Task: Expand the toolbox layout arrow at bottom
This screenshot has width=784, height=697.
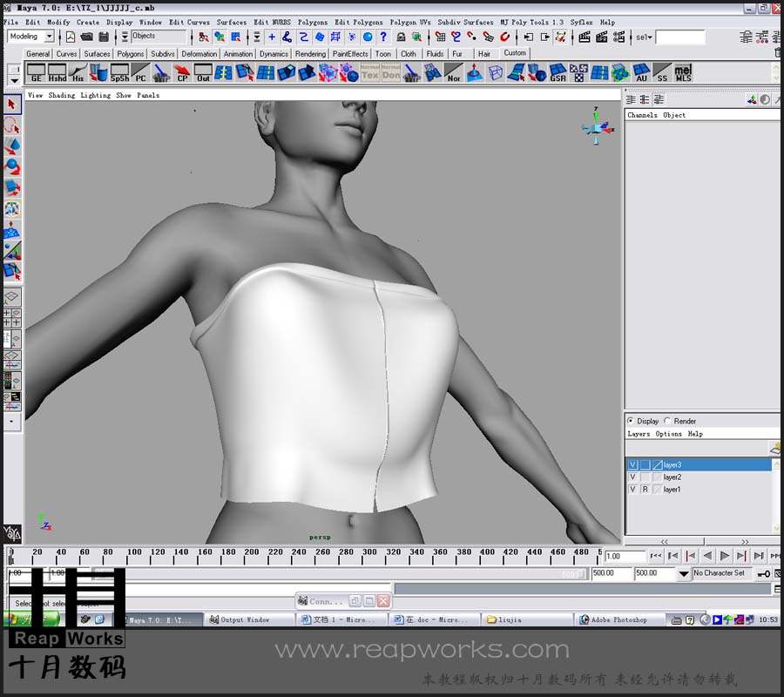Action: (x=12, y=421)
